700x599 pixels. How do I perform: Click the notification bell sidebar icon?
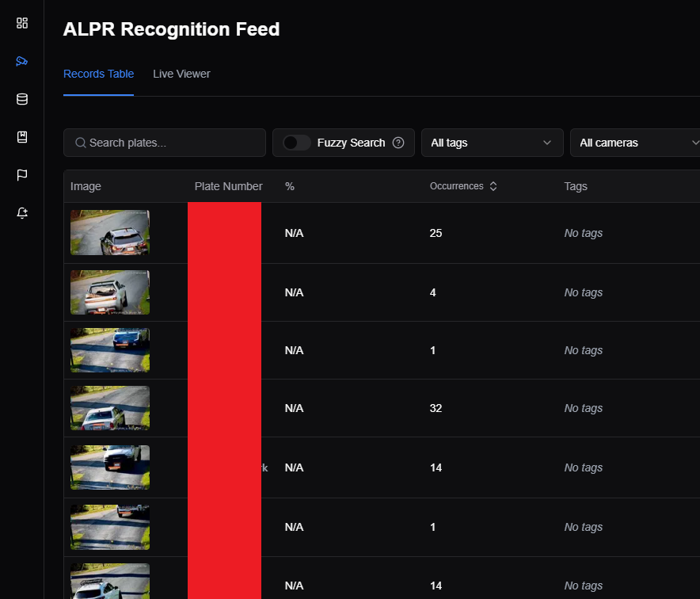tap(22, 212)
